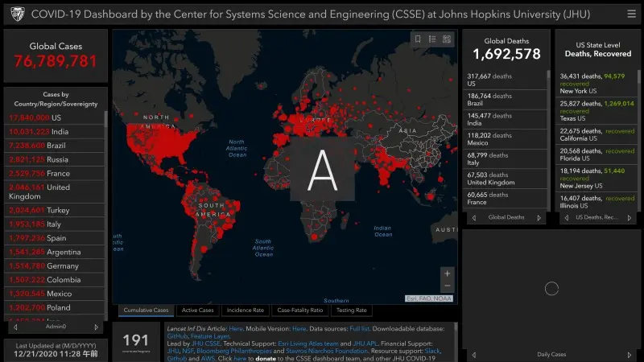Open Here link after Lancet Inf Dis Article
The height and width of the screenshot is (362, 644).
(x=235, y=329)
